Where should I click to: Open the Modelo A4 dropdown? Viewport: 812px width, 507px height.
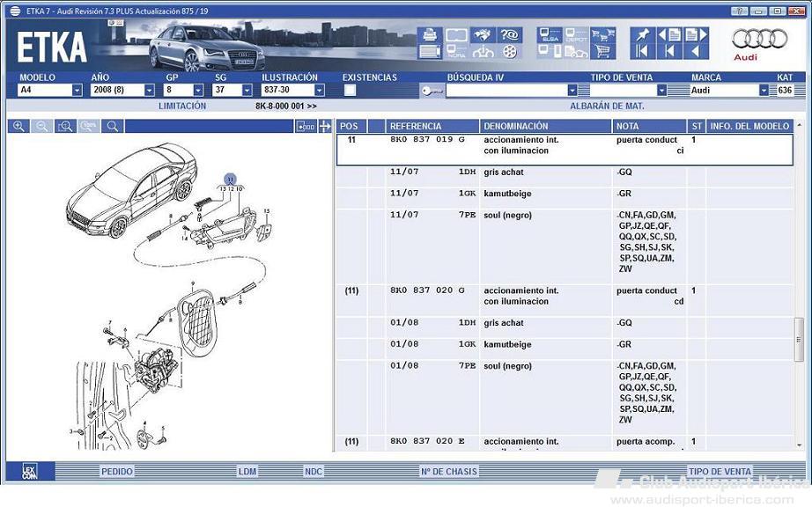coord(77,90)
